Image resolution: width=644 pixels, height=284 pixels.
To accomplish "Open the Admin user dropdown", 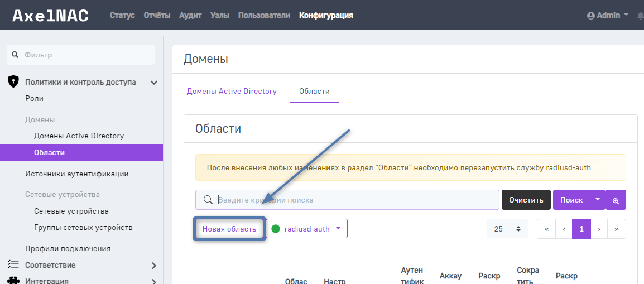I will (608, 16).
